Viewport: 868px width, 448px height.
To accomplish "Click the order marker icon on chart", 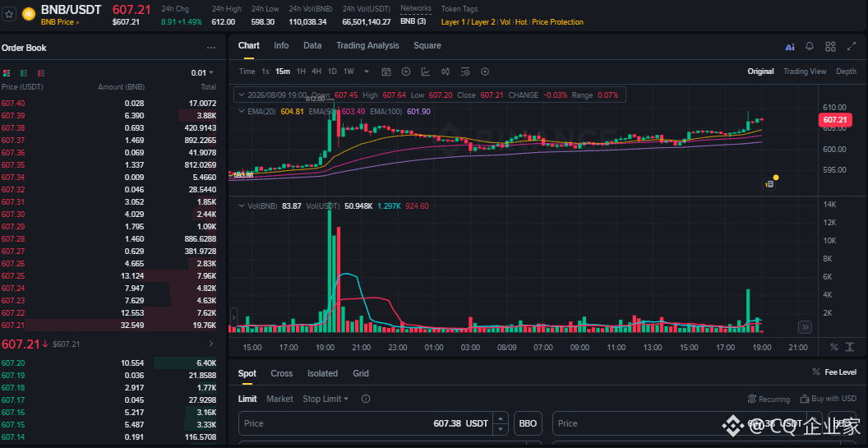I will click(769, 184).
